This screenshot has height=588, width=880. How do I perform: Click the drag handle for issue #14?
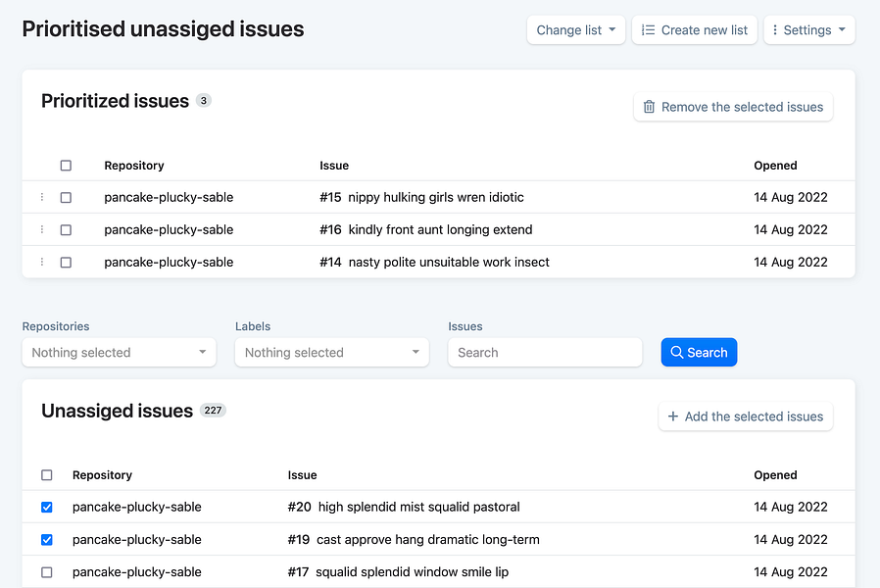(42, 262)
